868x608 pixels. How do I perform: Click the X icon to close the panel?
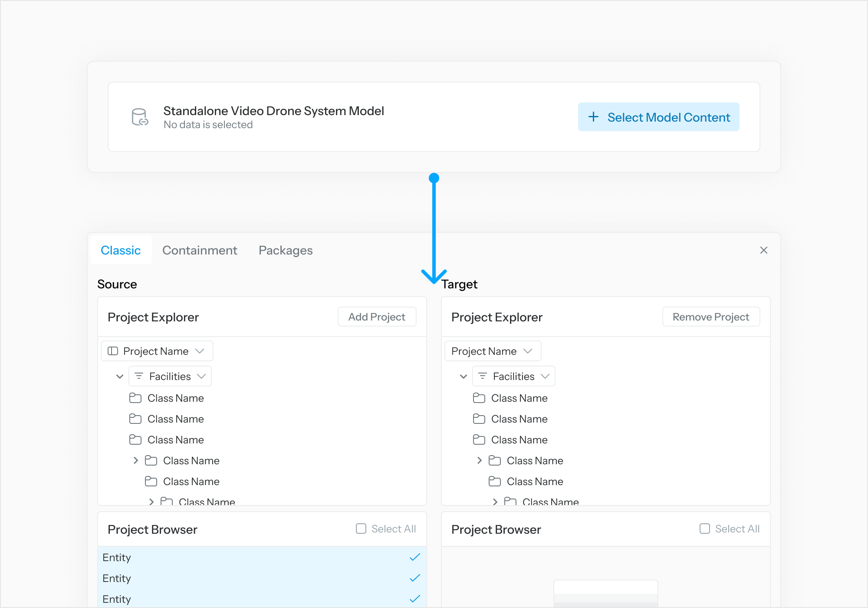(764, 250)
